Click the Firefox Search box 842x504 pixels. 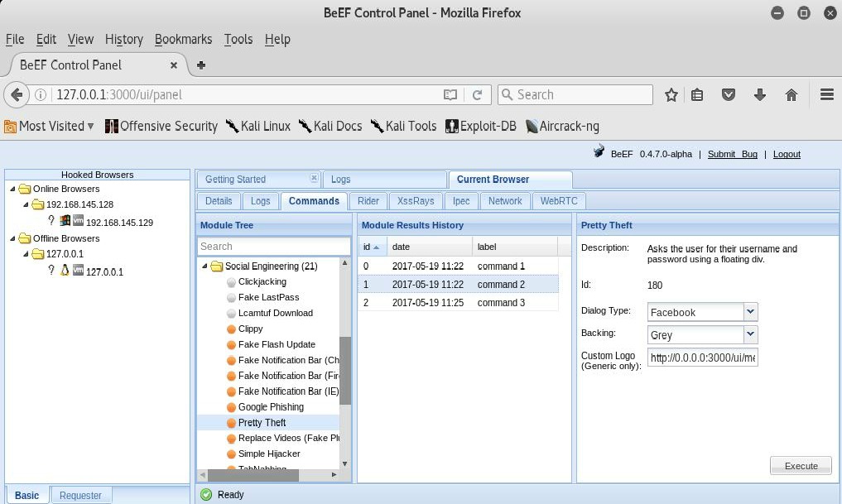575,95
